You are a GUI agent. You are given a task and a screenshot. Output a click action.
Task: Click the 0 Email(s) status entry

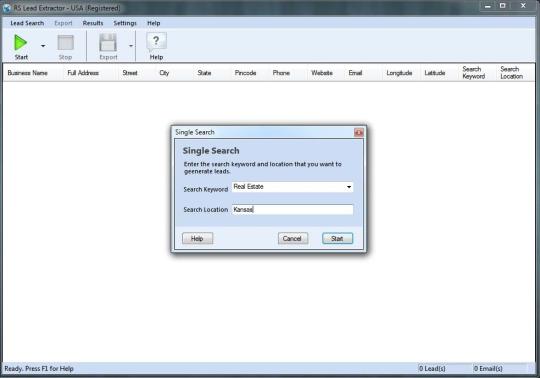pyautogui.click(x=488, y=369)
